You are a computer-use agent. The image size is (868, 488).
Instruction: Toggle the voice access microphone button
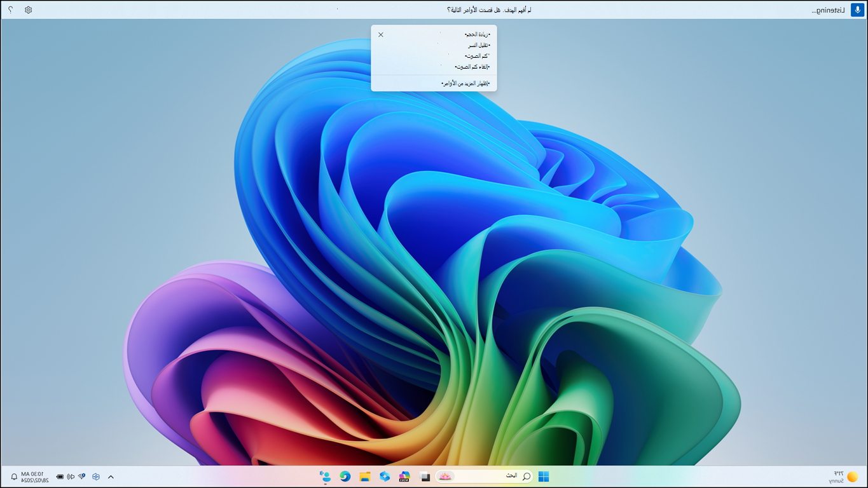click(x=857, y=10)
